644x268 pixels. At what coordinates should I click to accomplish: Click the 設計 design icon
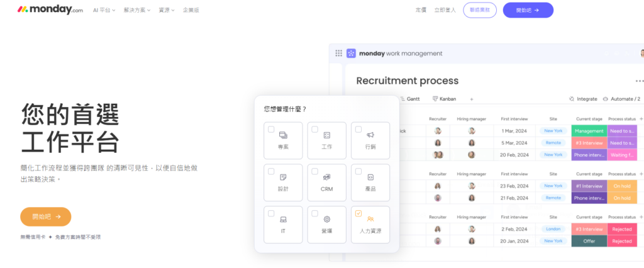click(x=283, y=177)
